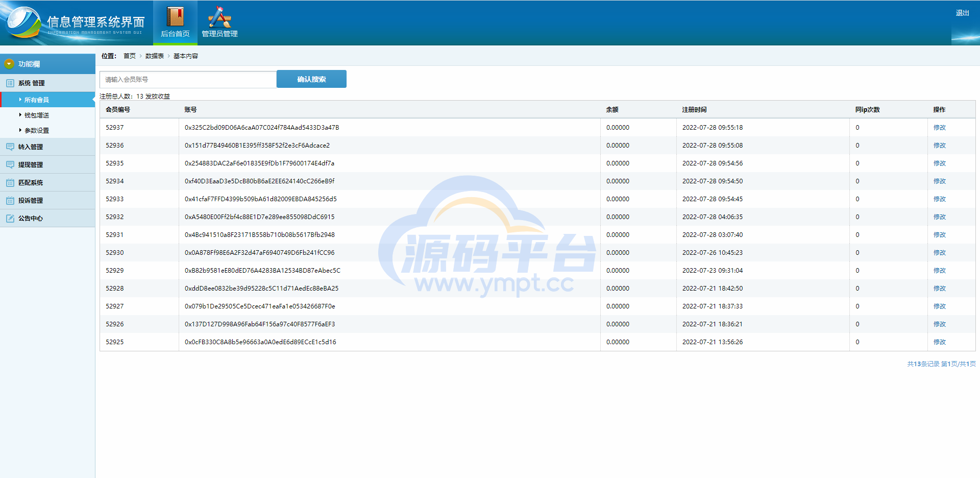980x478 pixels.
Task: Click 修改 for member 52925
Action: pyautogui.click(x=939, y=342)
